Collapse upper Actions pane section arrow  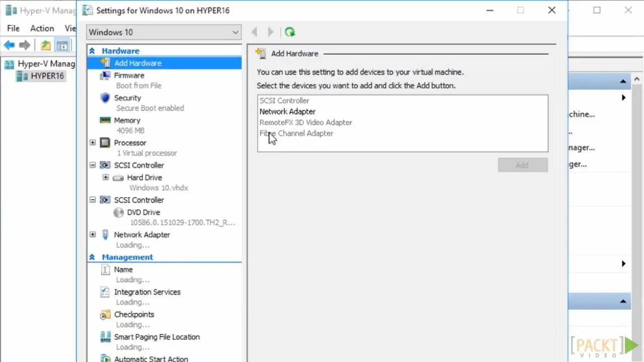pyautogui.click(x=623, y=81)
